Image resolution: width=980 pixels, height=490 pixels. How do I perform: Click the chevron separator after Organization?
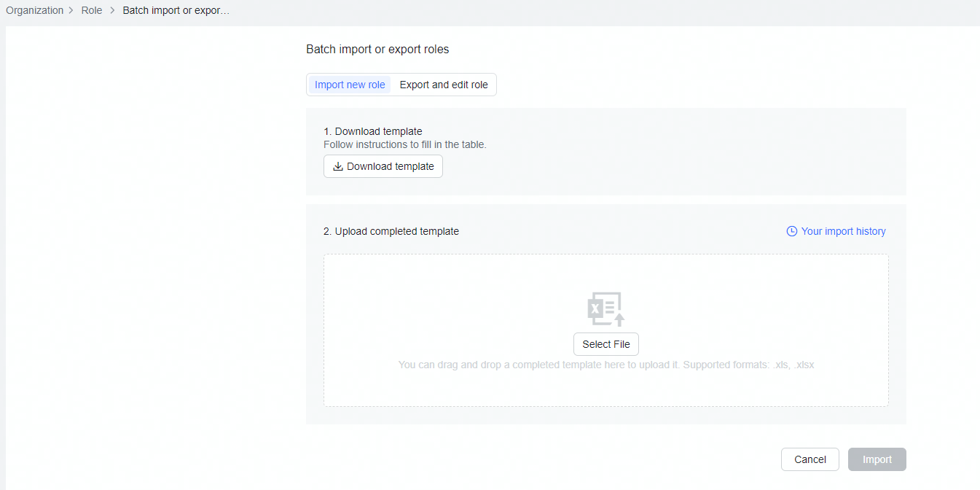pos(71,10)
